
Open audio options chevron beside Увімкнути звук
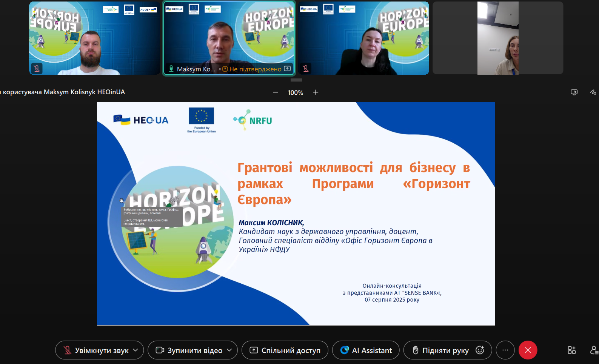136,350
